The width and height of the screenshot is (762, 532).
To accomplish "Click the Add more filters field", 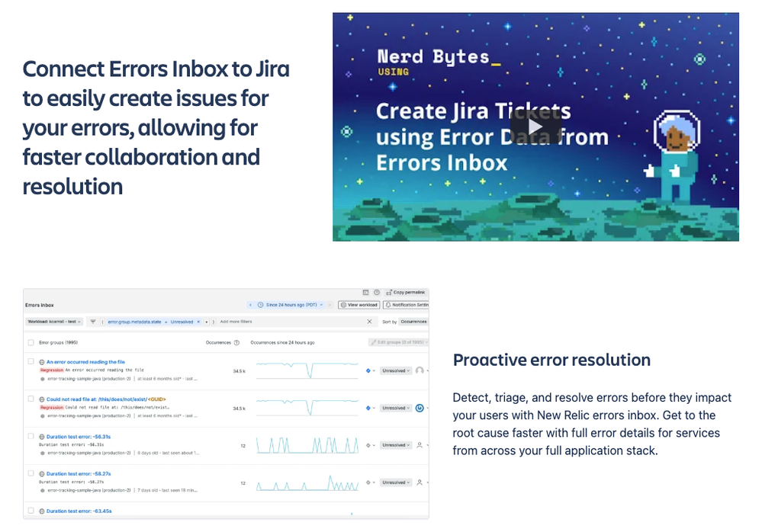I will tap(236, 322).
